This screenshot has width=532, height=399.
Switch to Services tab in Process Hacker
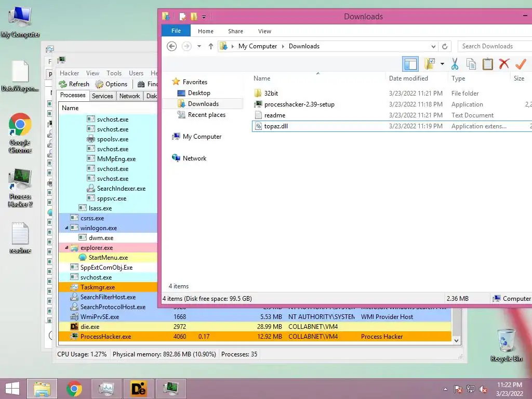click(102, 96)
